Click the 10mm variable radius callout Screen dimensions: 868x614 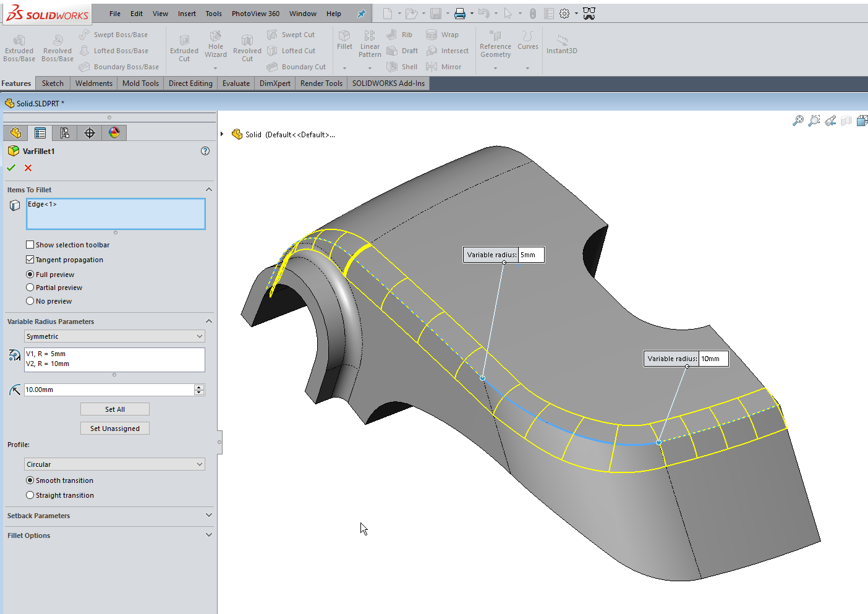pos(686,359)
